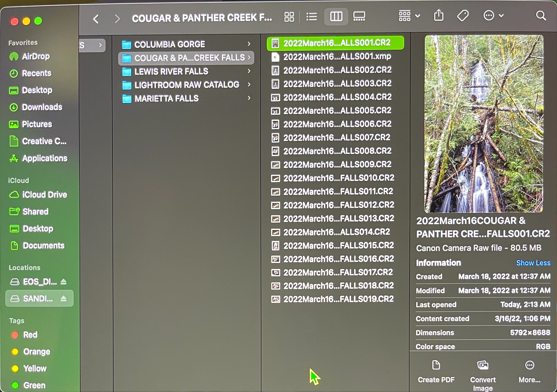Click the Search magnifier icon
The width and height of the screenshot is (557, 392).
(x=540, y=16)
